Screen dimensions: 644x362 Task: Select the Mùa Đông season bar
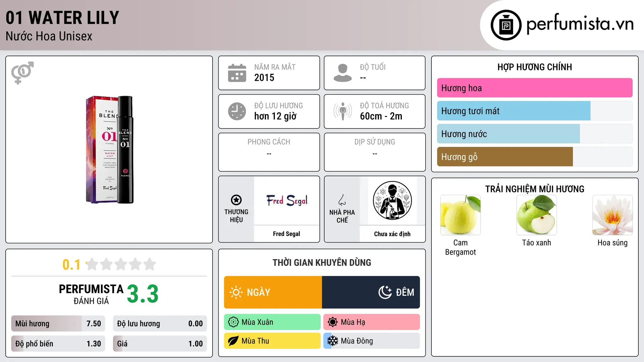click(x=372, y=341)
